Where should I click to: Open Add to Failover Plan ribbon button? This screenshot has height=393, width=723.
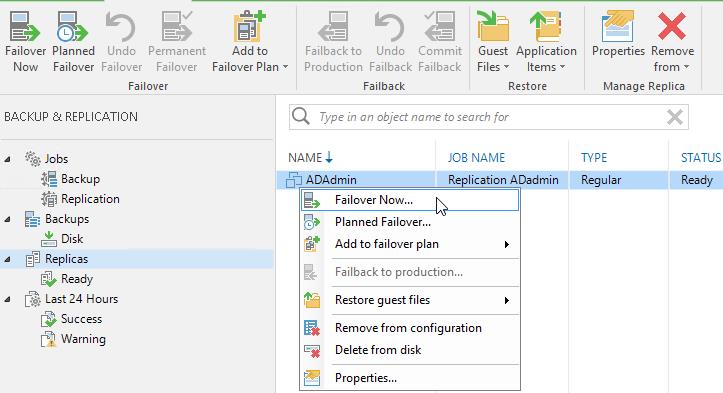(250, 42)
